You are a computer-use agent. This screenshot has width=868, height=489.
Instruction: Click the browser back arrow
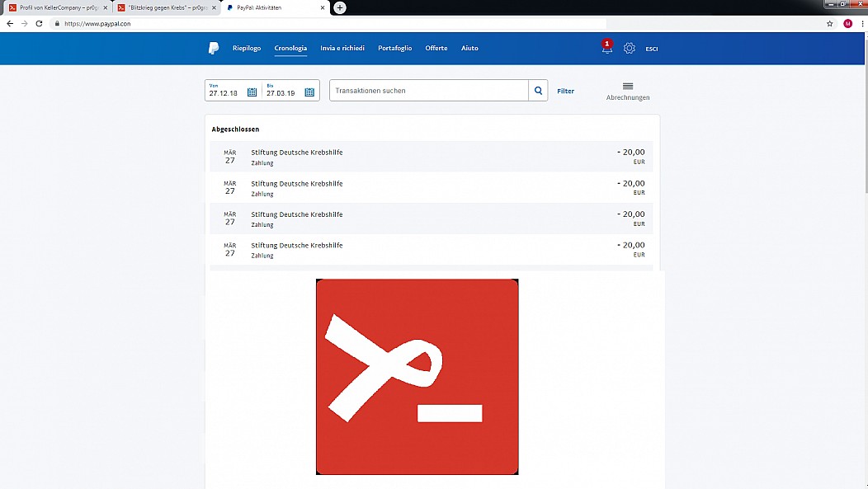click(10, 24)
